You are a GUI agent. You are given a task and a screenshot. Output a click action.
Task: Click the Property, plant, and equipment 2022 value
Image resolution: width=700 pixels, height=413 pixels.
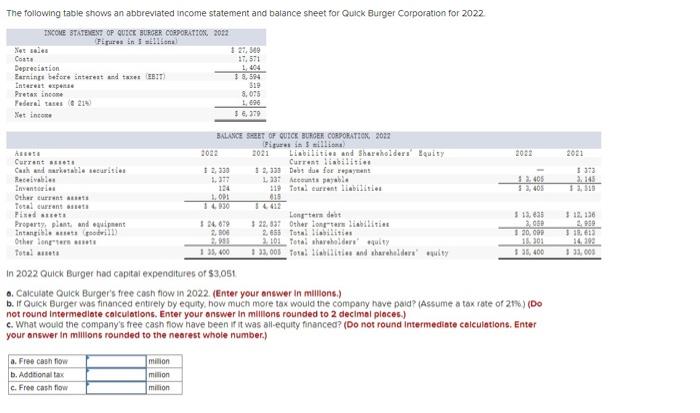(x=217, y=224)
